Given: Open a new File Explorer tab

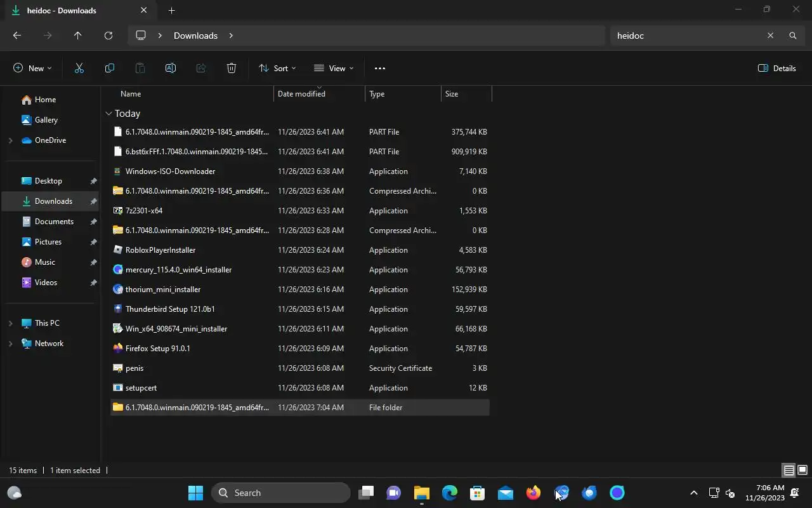Looking at the screenshot, I should [x=171, y=10].
